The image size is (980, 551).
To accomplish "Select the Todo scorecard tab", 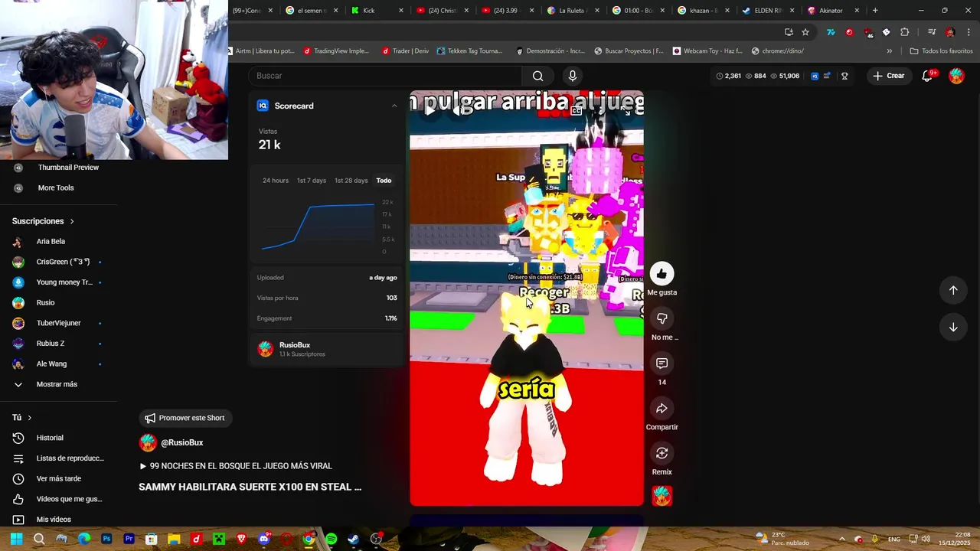I will point(384,181).
